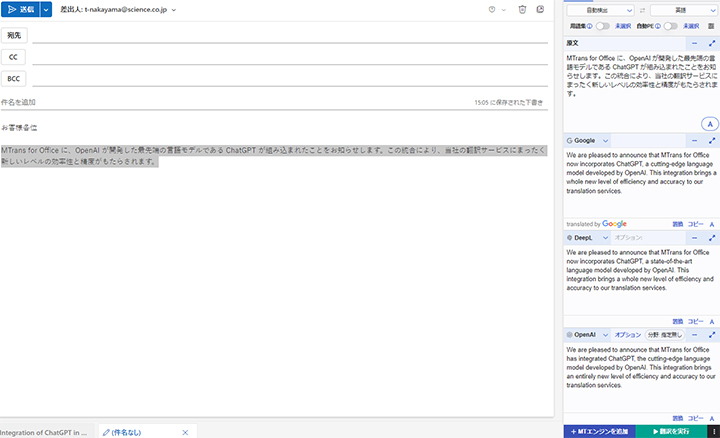
Task: Discard the draft with the trash icon
Action: [x=522, y=10]
